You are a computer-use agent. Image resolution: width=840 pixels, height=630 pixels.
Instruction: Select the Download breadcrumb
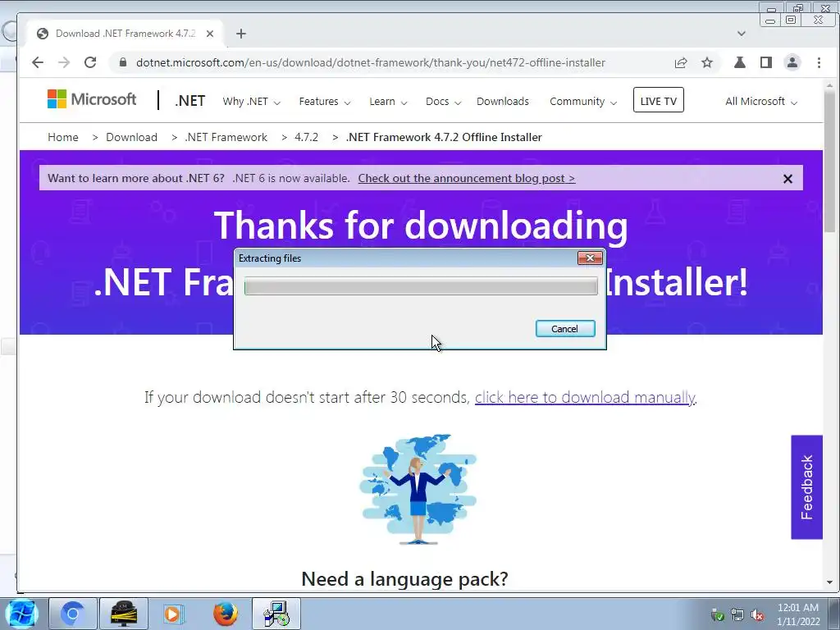[x=131, y=137]
